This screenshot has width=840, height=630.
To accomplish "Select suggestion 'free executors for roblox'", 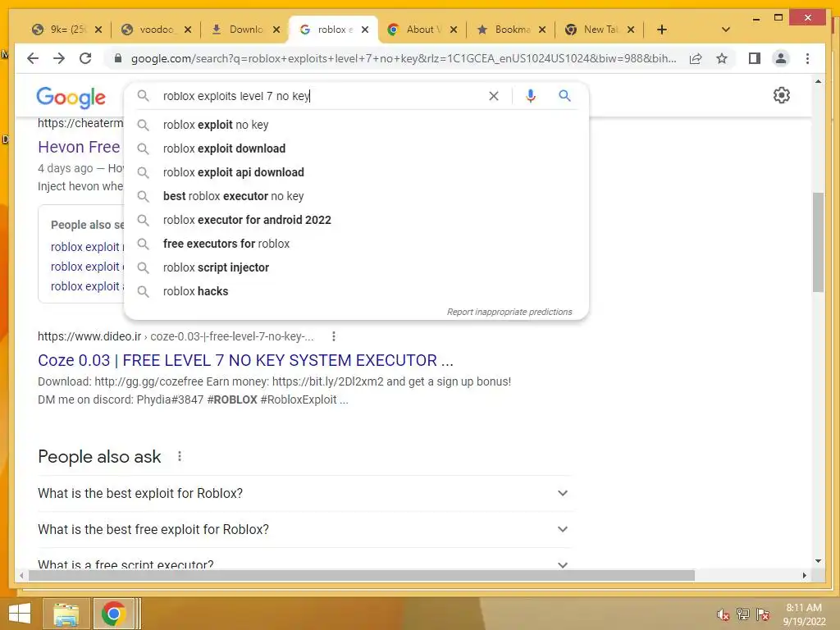I will pos(356,244).
